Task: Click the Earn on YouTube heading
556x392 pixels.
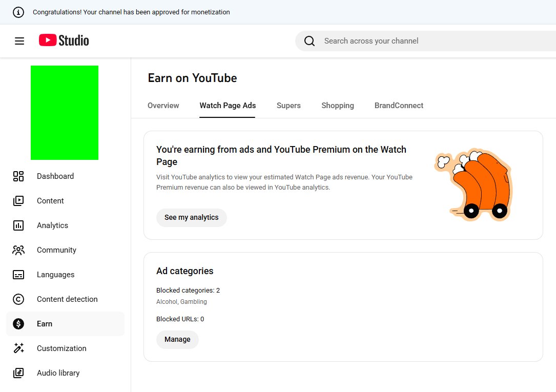Action: tap(192, 78)
